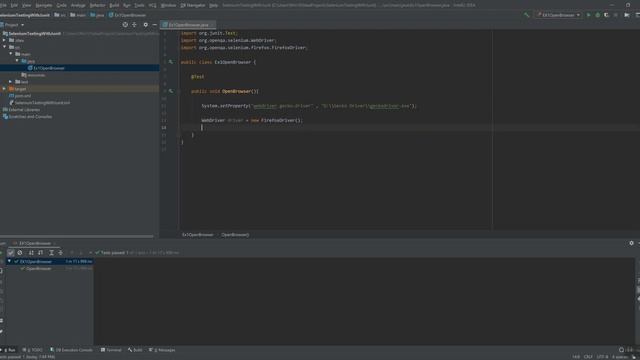Open the Analyze menu

[78, 5]
